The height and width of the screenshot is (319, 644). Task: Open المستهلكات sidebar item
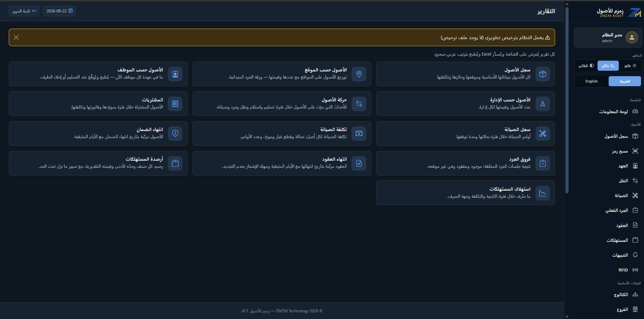(x=608, y=240)
